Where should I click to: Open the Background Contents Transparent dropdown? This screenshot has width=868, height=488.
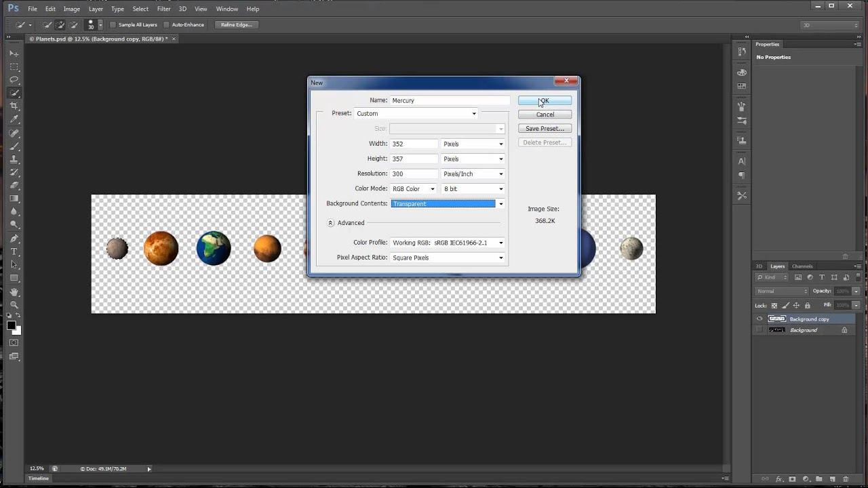coord(448,204)
